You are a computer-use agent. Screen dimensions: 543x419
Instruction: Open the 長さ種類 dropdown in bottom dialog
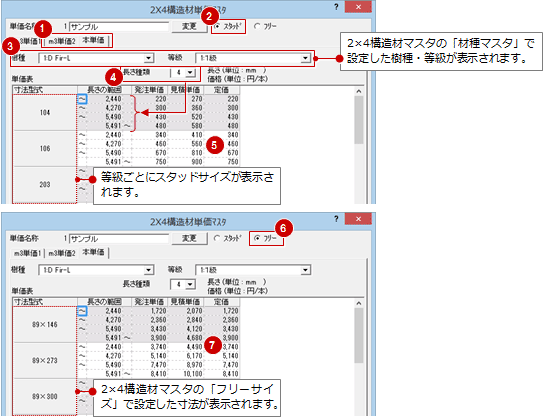190,284
